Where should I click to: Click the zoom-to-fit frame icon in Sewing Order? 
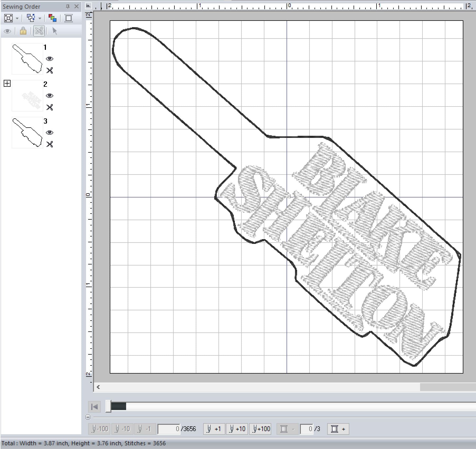(8, 18)
